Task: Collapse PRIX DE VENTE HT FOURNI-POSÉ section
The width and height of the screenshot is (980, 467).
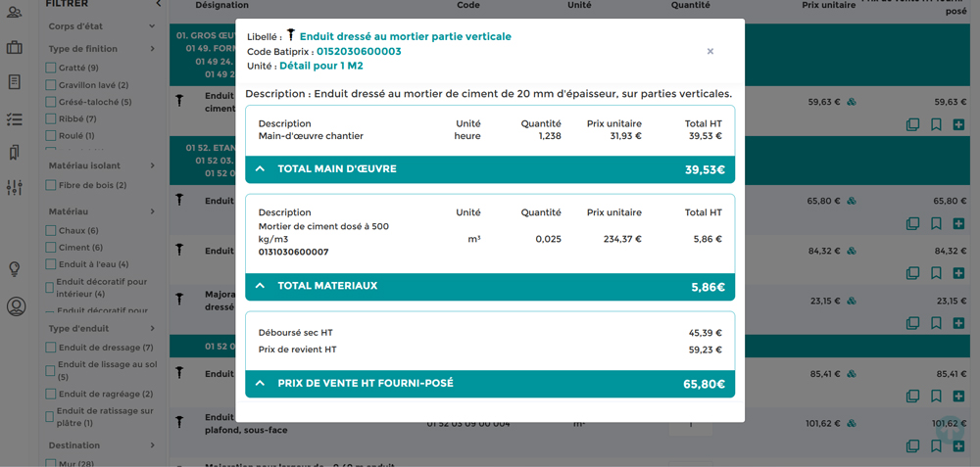Action: point(261,383)
